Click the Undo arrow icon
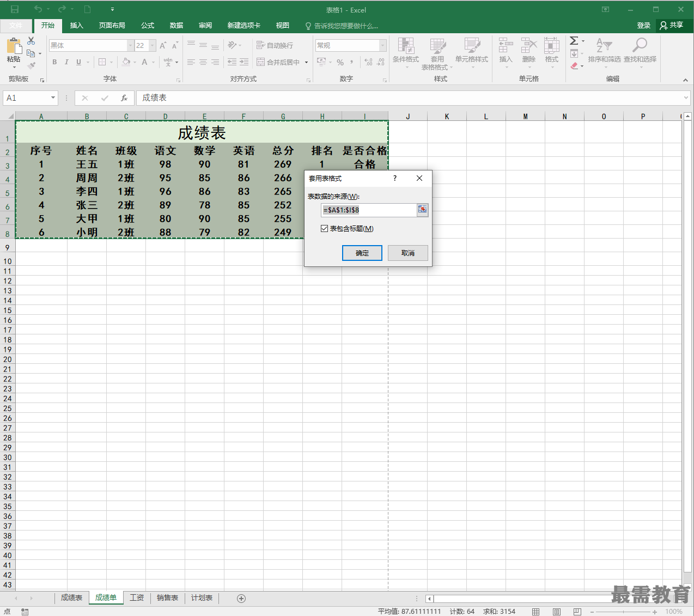 (38, 9)
